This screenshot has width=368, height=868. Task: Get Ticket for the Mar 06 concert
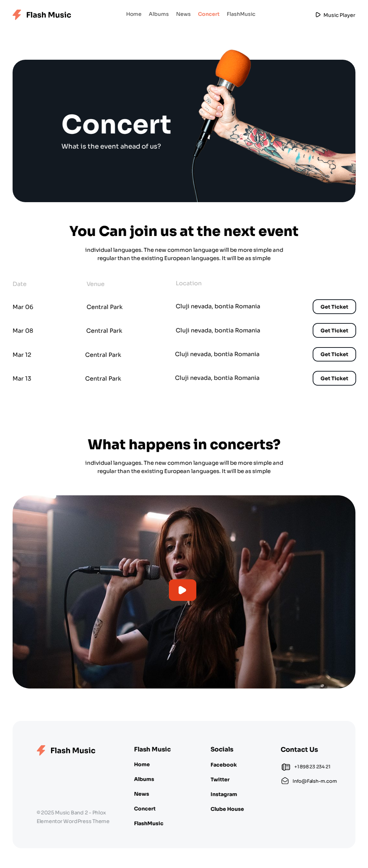[x=334, y=307]
